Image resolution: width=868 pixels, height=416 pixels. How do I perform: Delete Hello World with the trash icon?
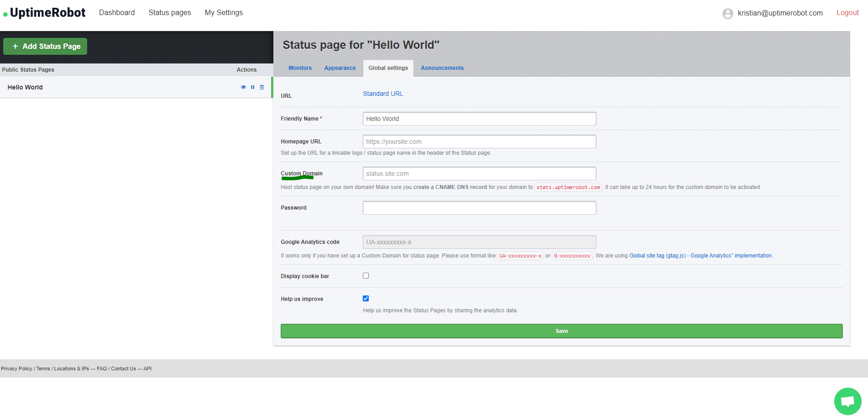point(262,87)
